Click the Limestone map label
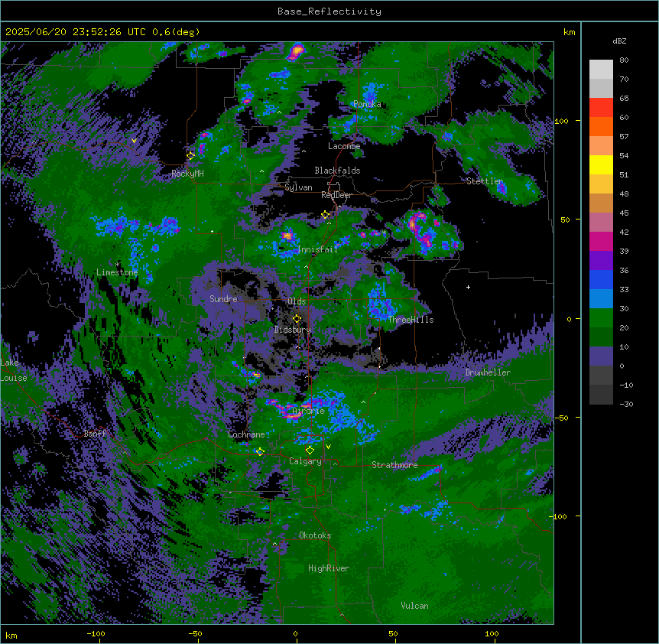659x644 pixels. click(117, 272)
